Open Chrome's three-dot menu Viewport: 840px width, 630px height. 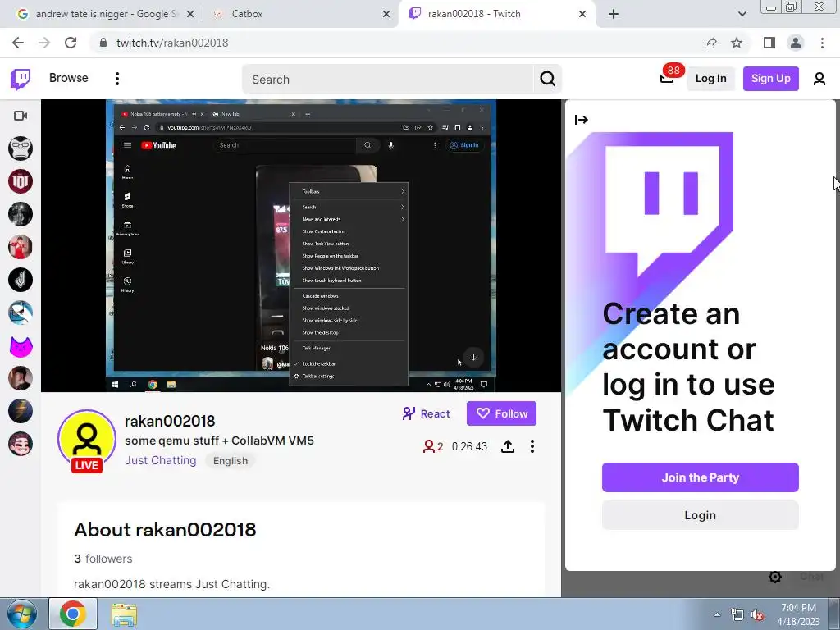(822, 43)
